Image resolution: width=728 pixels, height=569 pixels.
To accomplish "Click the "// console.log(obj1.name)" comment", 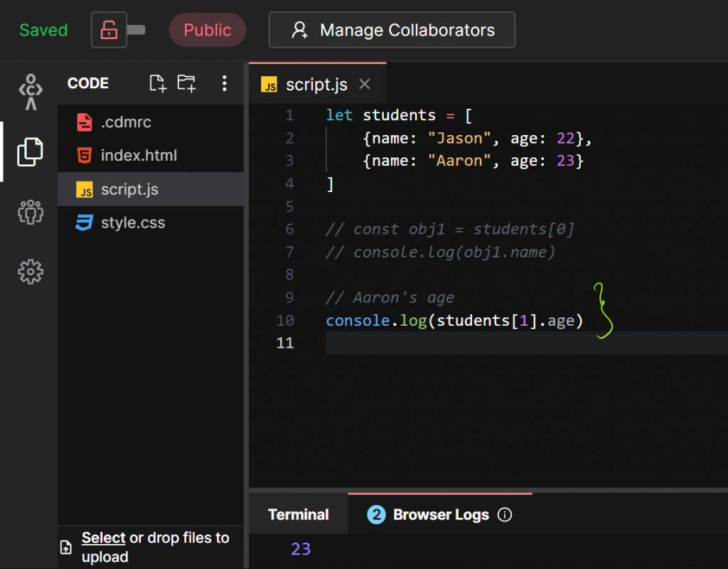I will pyautogui.click(x=440, y=252).
